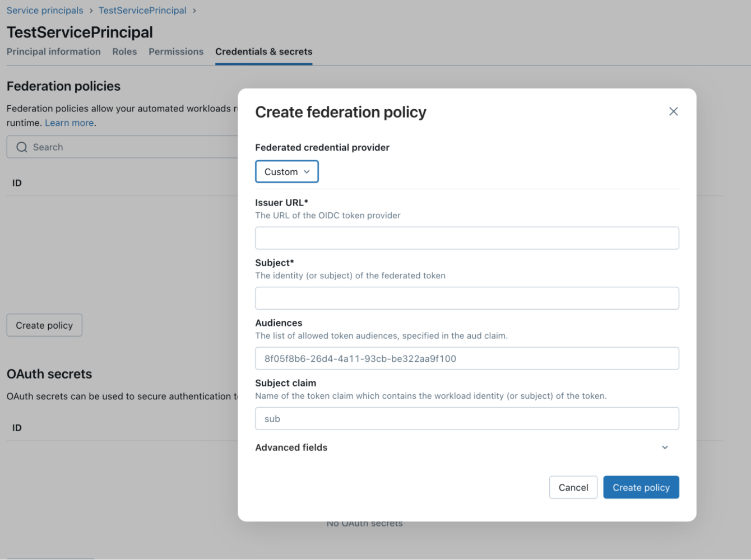Screen dimensions: 751x560
Task: Open the Permissions tab
Action: (176, 52)
